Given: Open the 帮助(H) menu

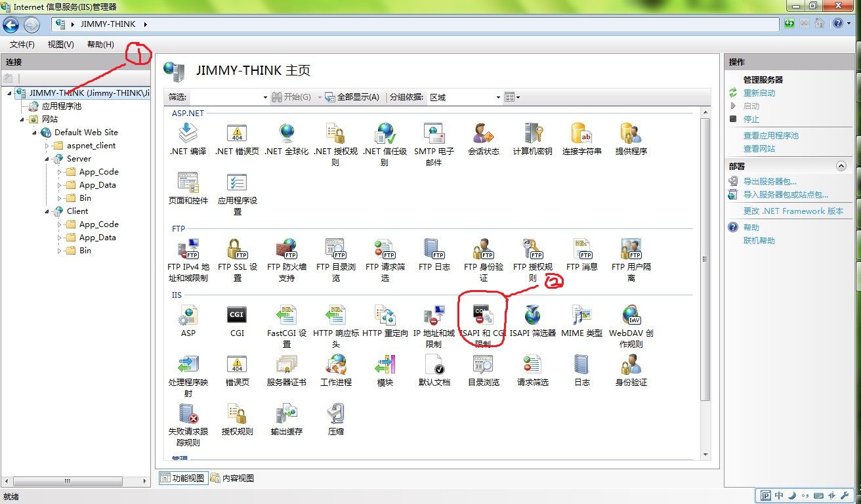Looking at the screenshot, I should pos(100,45).
